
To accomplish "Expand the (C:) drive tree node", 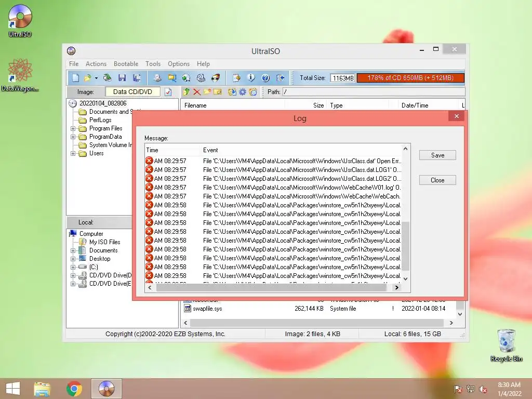I will click(73, 267).
